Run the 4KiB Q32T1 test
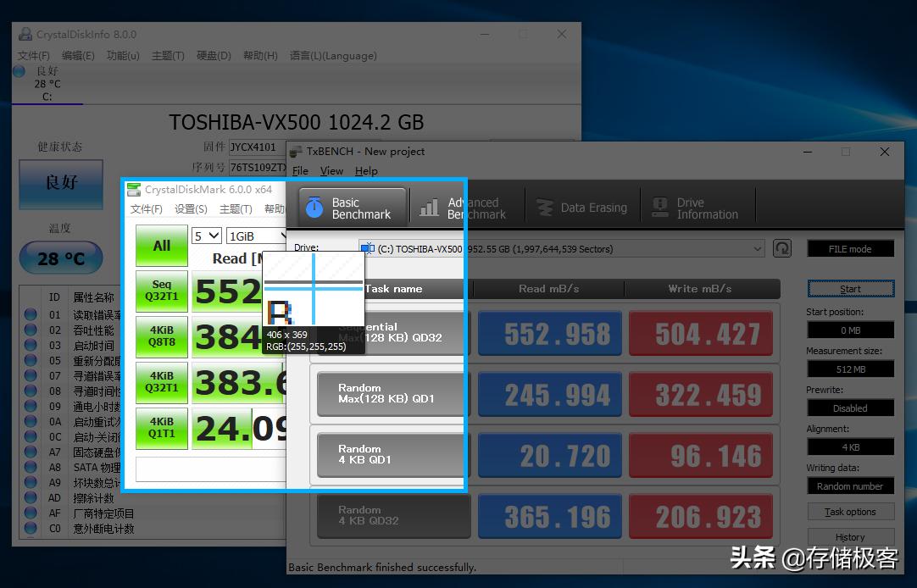The image size is (917, 588). tap(162, 382)
